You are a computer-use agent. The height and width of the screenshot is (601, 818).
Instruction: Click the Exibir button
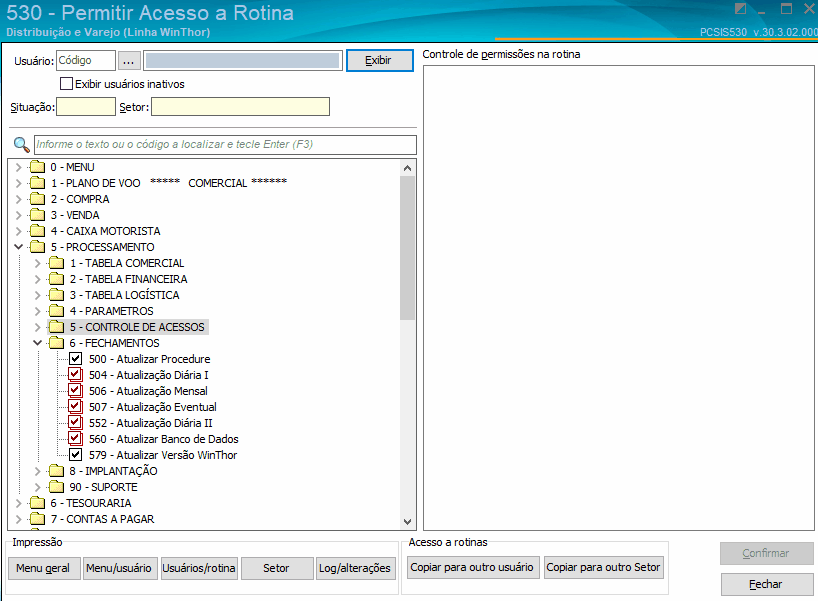[379, 61]
